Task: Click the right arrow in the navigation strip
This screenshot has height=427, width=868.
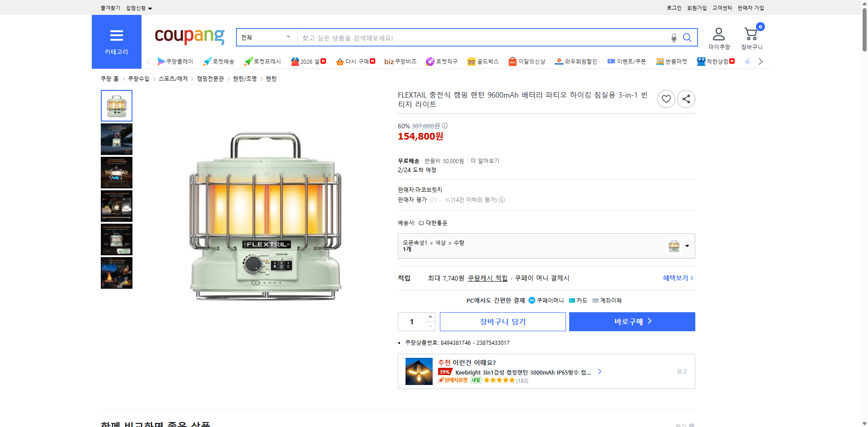Action: click(x=761, y=61)
